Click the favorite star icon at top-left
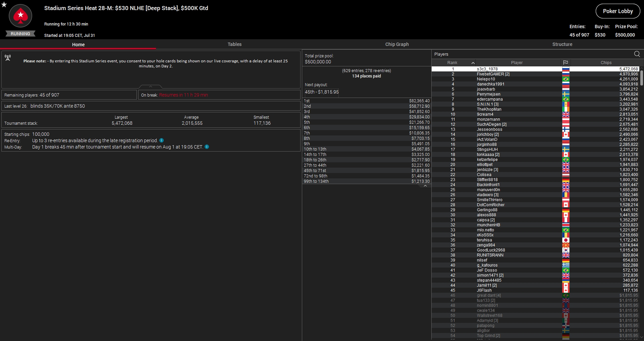The image size is (644, 341). tap(4, 5)
